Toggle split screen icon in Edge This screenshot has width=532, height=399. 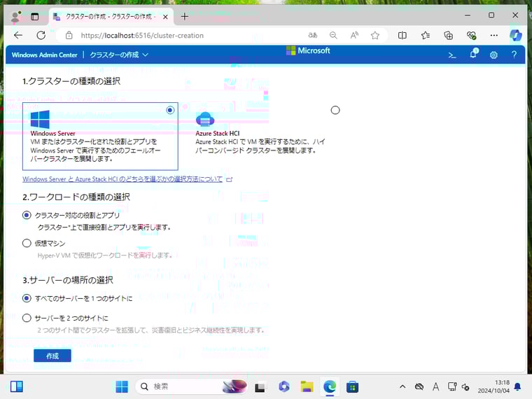click(x=402, y=35)
